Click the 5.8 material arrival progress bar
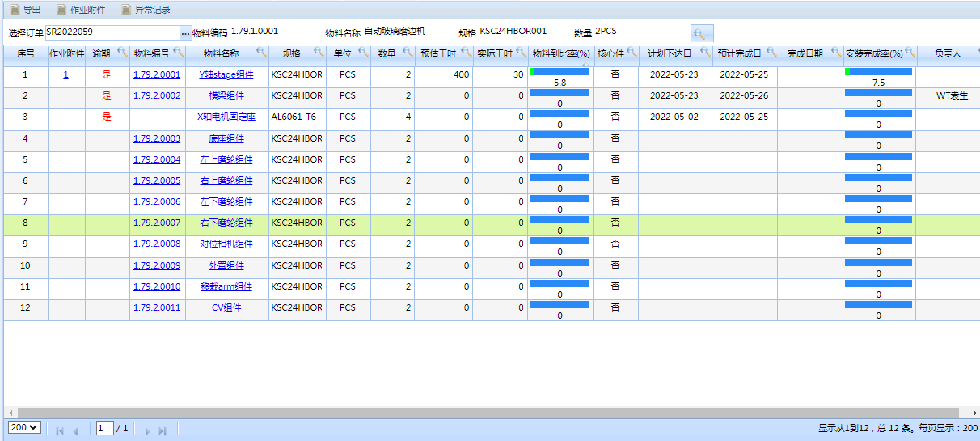Screen dimensions: 980x441 (x=560, y=72)
